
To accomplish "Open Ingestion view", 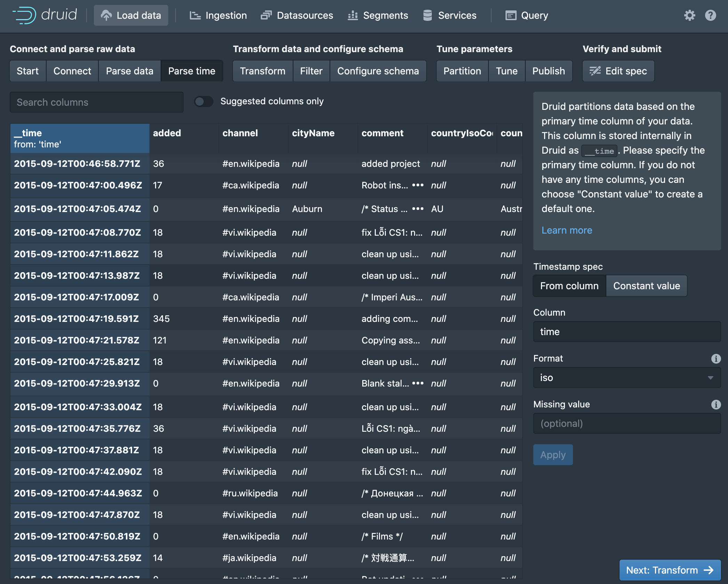I will coord(218,15).
